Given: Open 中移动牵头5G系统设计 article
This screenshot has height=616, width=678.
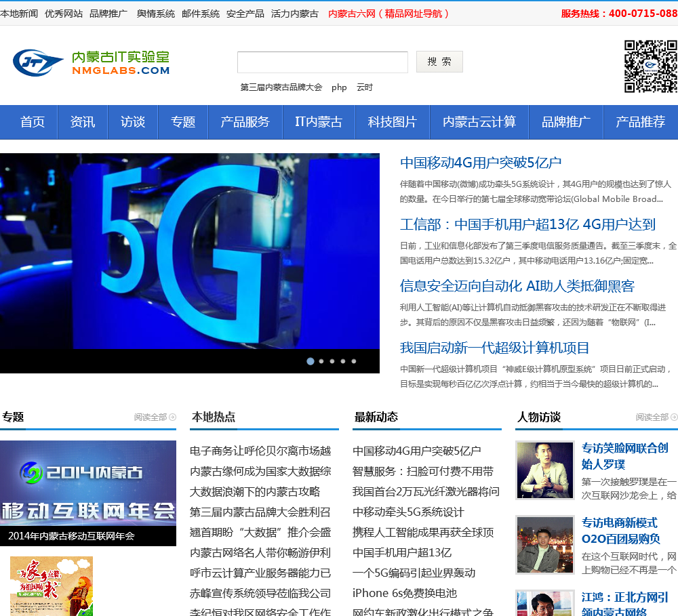Looking at the screenshot, I should [408, 512].
